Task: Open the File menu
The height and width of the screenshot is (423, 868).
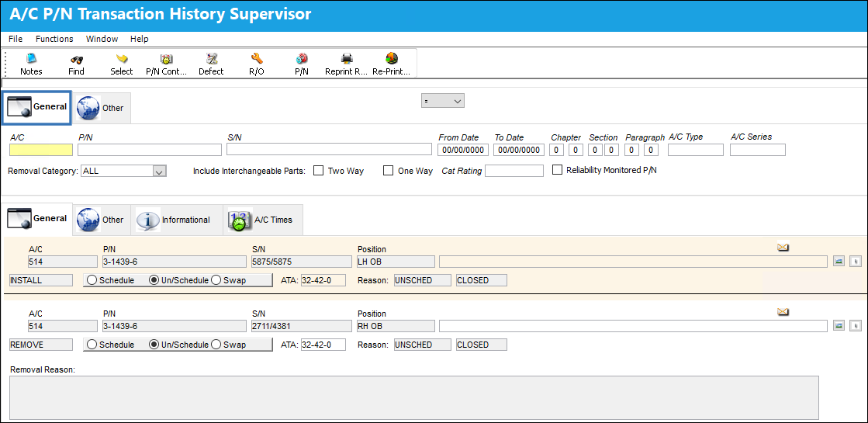Action: click(16, 39)
